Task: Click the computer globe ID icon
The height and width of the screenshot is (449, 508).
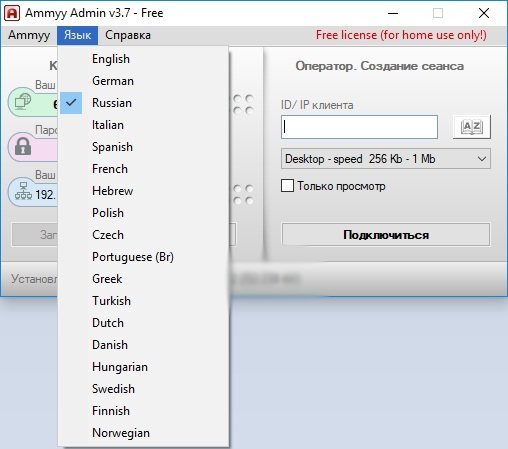Action: point(23,101)
